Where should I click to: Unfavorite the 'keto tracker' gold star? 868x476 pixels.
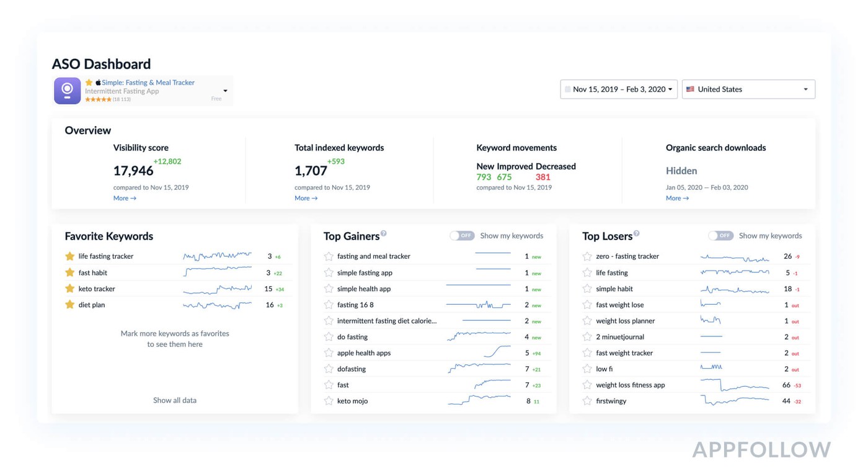coord(69,289)
